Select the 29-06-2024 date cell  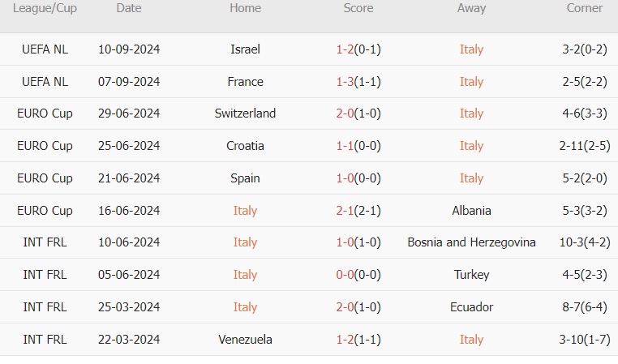(x=128, y=113)
